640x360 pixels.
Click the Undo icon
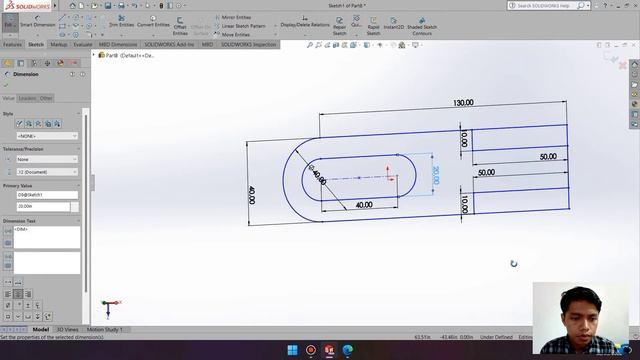pyautogui.click(x=134, y=6)
